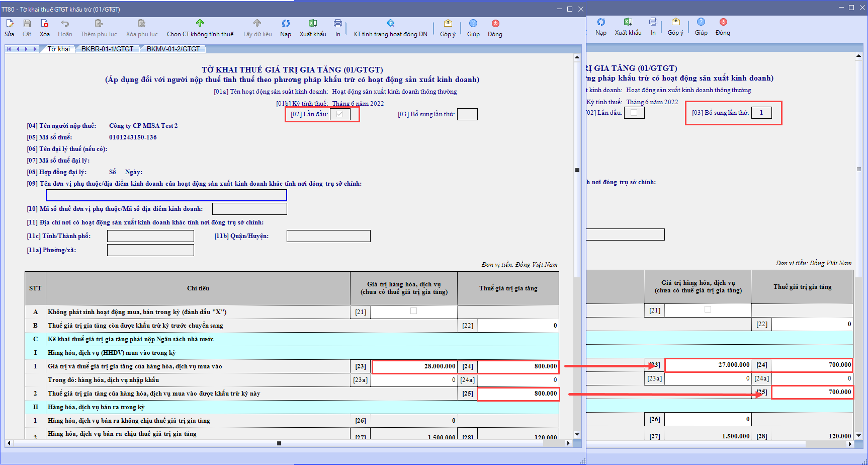
Task: Click the Sửa (Edit) toolbar icon
Action: coord(10,24)
